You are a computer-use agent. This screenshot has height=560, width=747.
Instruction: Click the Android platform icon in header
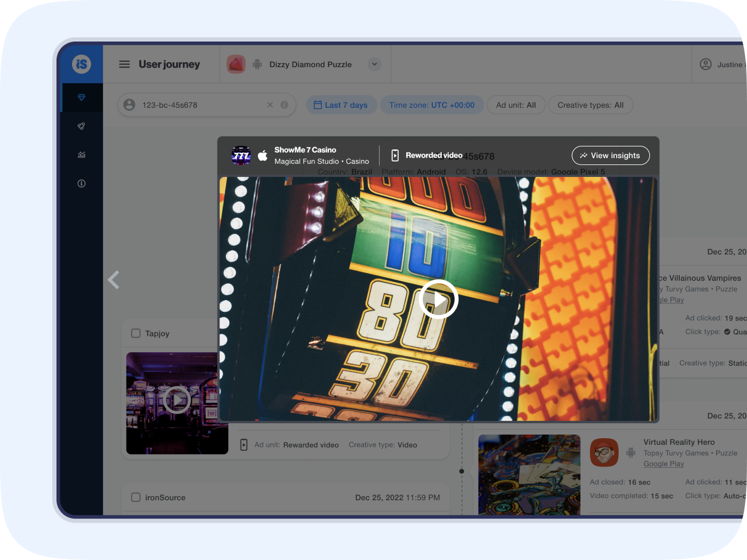coord(257,64)
